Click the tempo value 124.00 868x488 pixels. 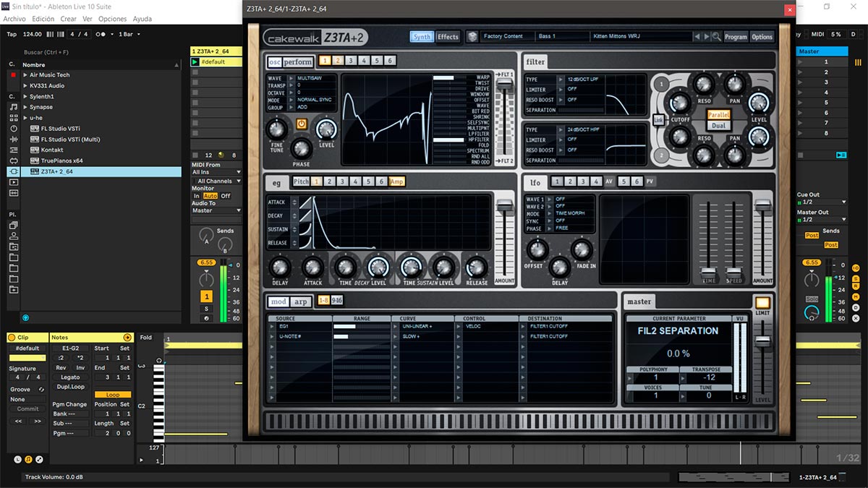coord(33,34)
